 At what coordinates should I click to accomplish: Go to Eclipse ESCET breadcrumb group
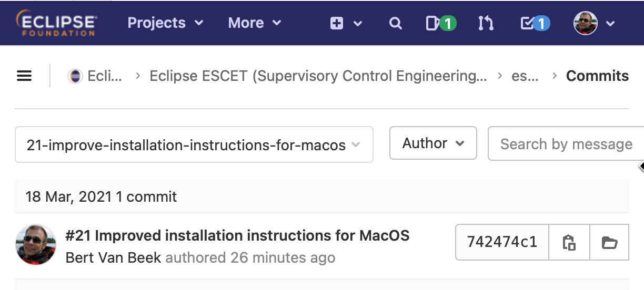(x=318, y=76)
